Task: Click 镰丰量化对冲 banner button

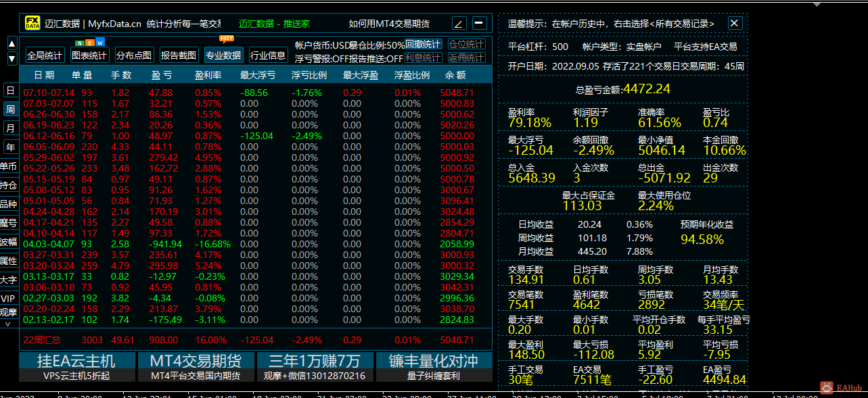Action: [x=434, y=361]
